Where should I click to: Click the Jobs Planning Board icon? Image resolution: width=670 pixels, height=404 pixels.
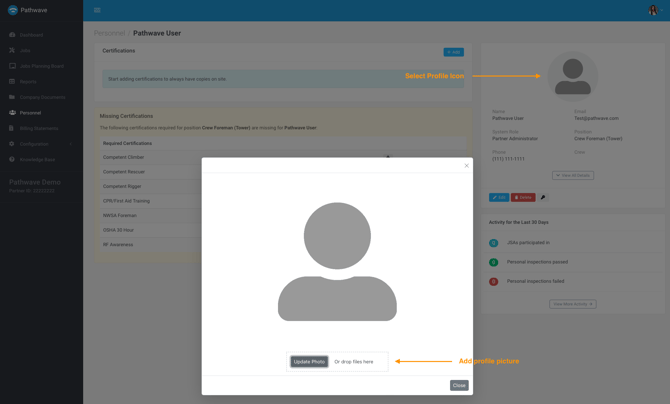click(x=12, y=66)
